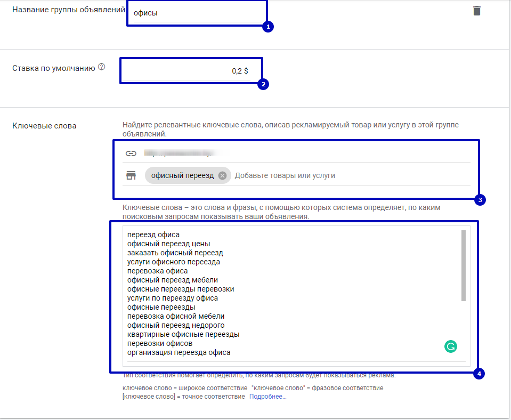Remove the офисный переезд chip via X

pos(222,175)
